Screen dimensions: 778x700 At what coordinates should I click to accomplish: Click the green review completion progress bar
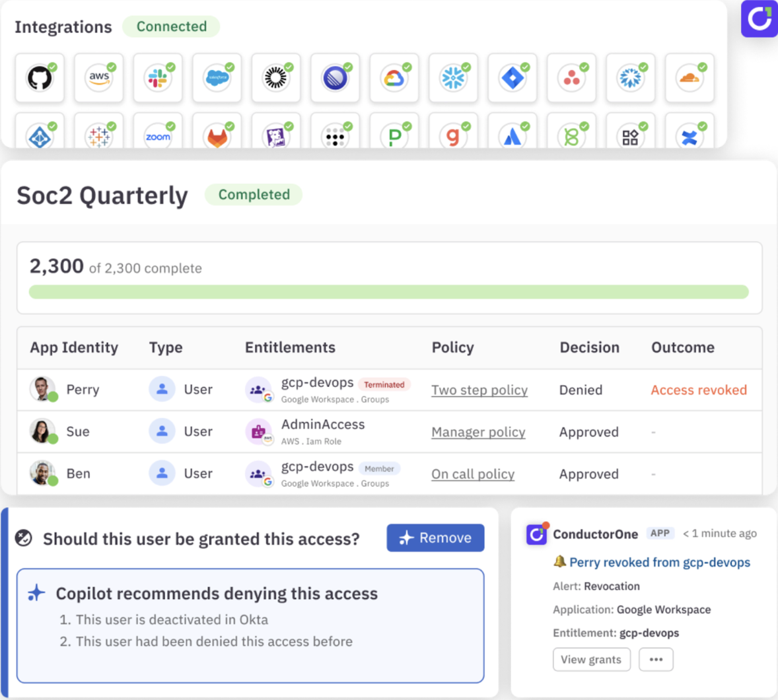pos(388,292)
